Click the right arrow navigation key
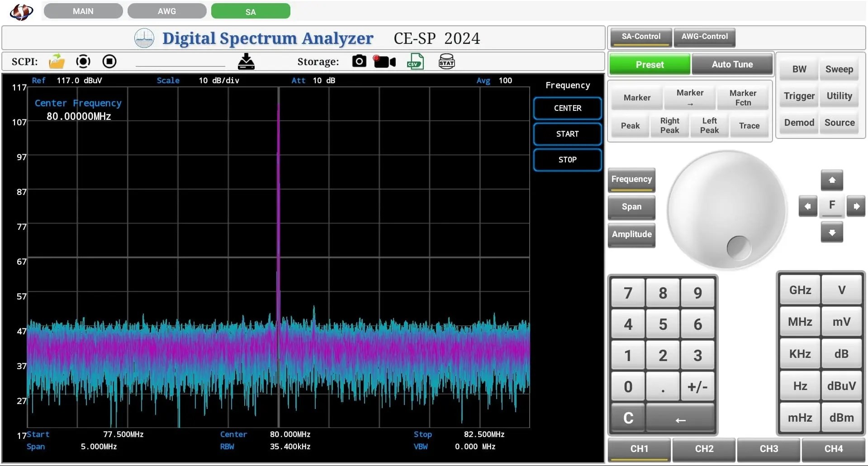This screenshot has height=466, width=868. (856, 206)
